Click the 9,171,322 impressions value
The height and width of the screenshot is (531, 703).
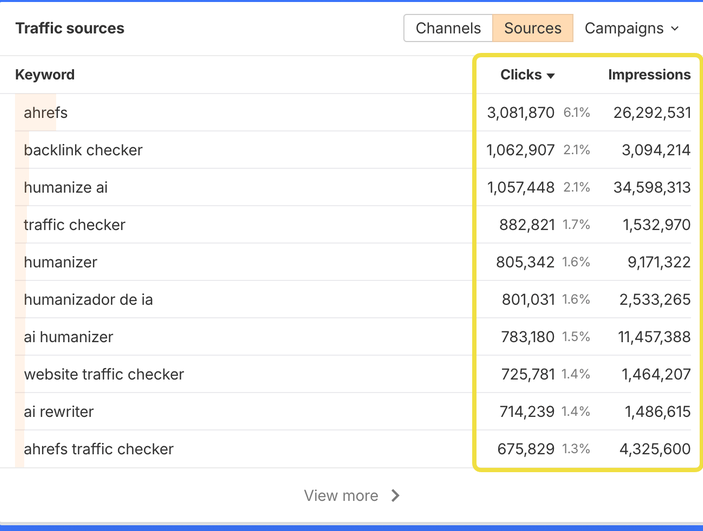click(x=659, y=262)
